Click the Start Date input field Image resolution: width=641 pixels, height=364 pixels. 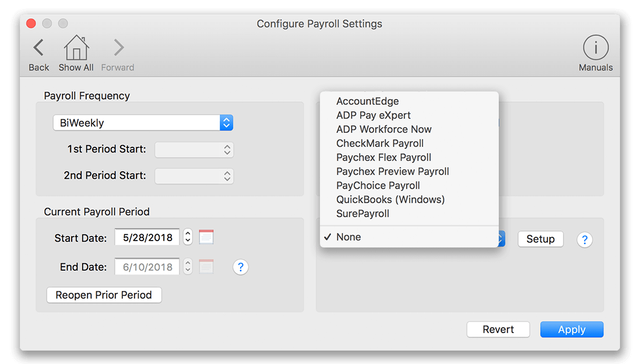147,238
